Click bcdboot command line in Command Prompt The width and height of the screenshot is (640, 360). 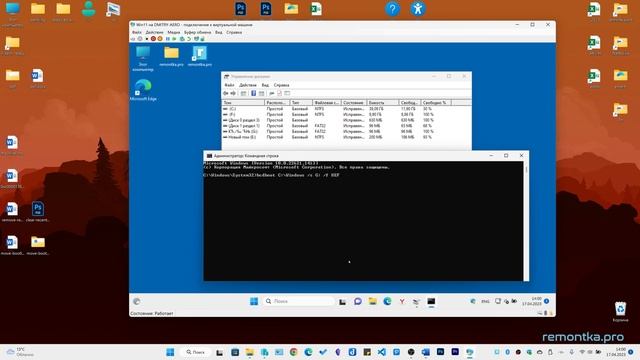(x=271, y=175)
